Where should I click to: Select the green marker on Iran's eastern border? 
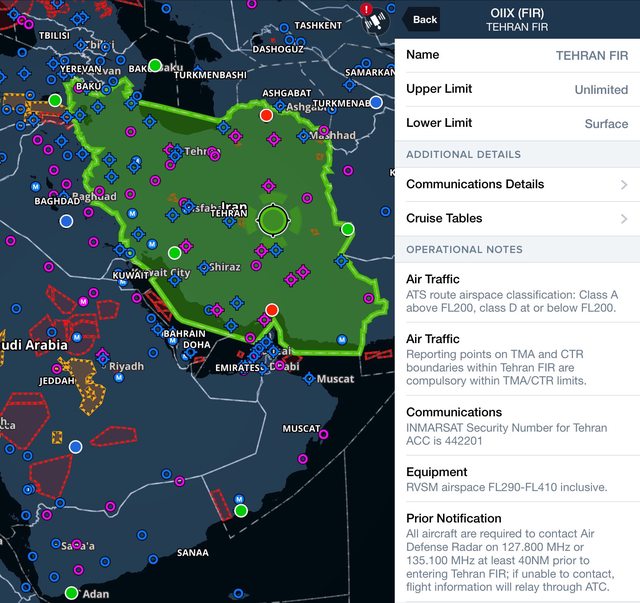click(348, 229)
